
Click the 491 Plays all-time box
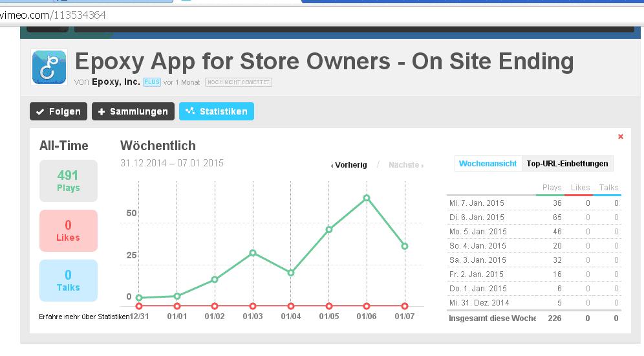[x=69, y=181]
